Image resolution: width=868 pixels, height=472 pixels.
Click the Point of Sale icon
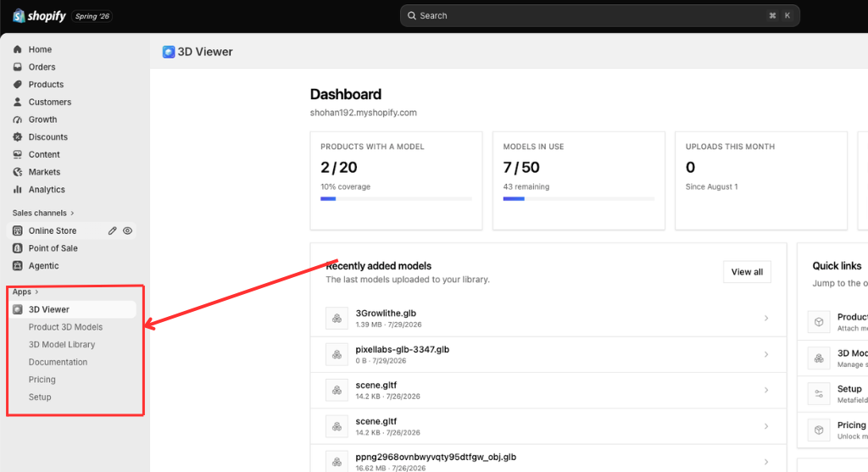click(18, 248)
